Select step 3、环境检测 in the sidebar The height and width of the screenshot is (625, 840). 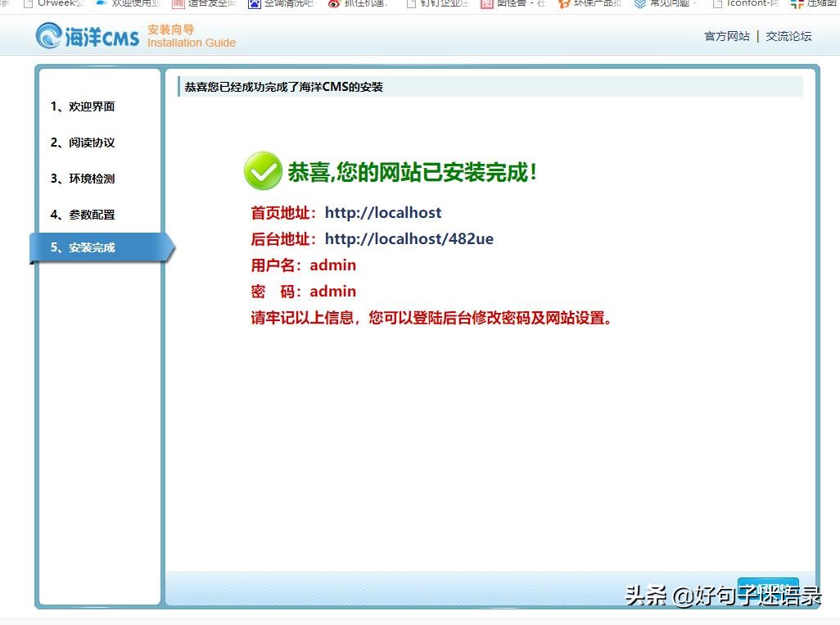point(83,178)
